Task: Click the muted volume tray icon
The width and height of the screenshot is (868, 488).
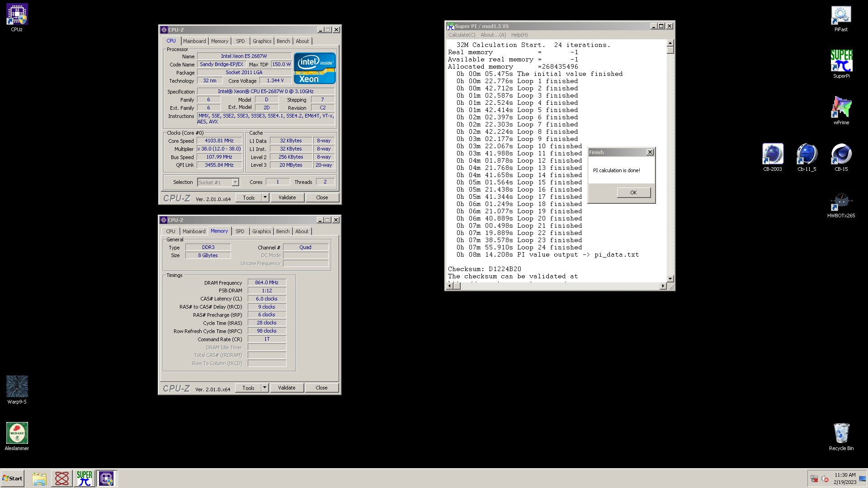Action: pos(825,479)
